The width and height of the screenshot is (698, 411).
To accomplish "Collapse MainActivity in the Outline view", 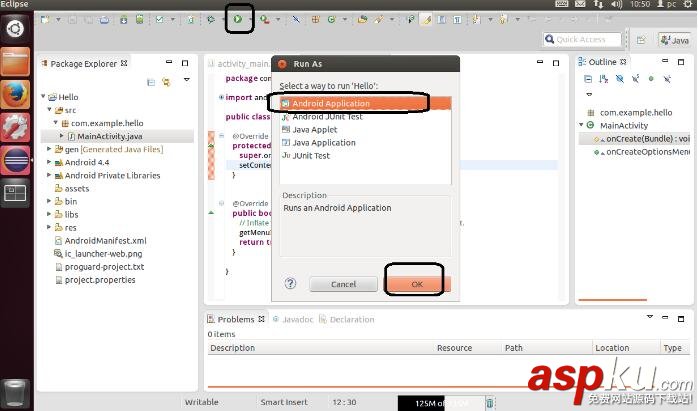I will [581, 125].
